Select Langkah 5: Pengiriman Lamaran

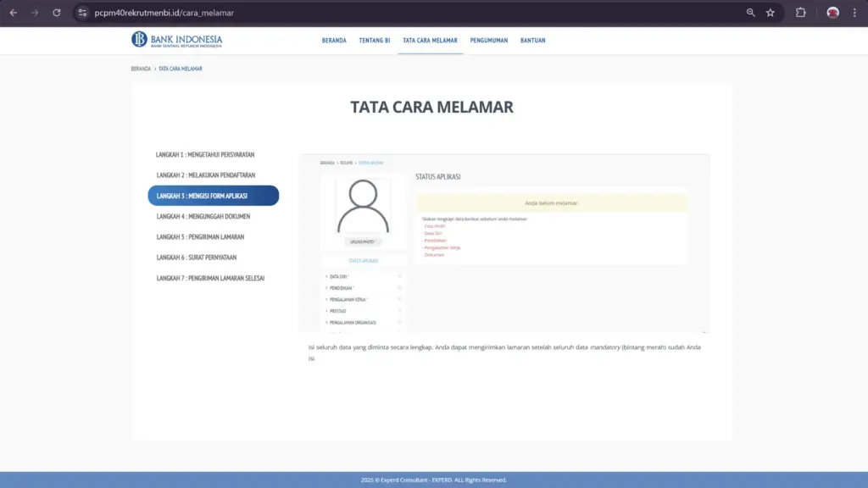click(x=200, y=237)
